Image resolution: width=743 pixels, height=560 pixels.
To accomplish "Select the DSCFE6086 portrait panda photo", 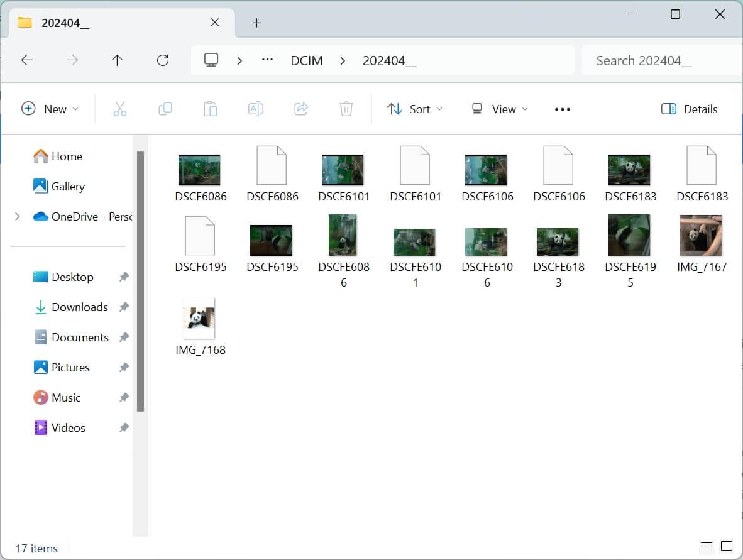I will tap(343, 236).
